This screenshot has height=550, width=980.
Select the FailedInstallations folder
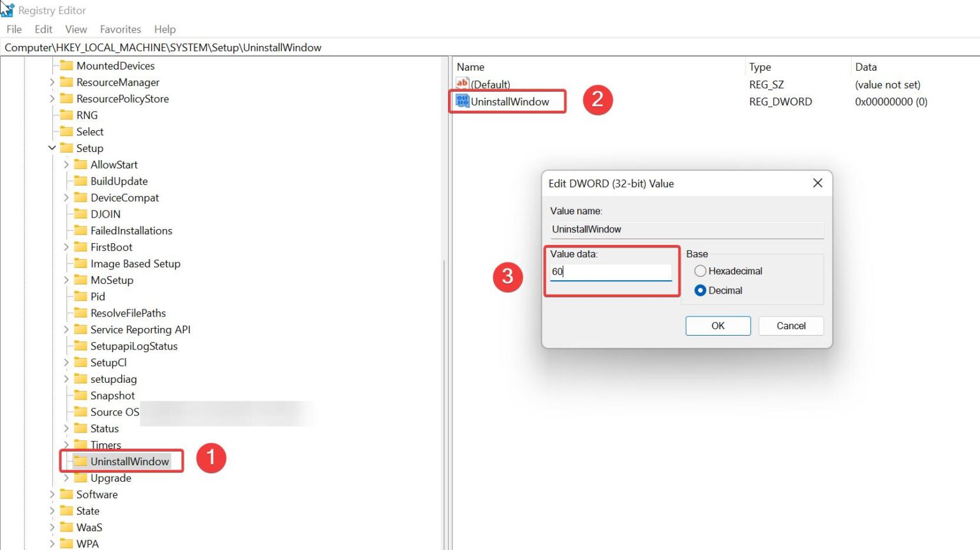click(132, 230)
